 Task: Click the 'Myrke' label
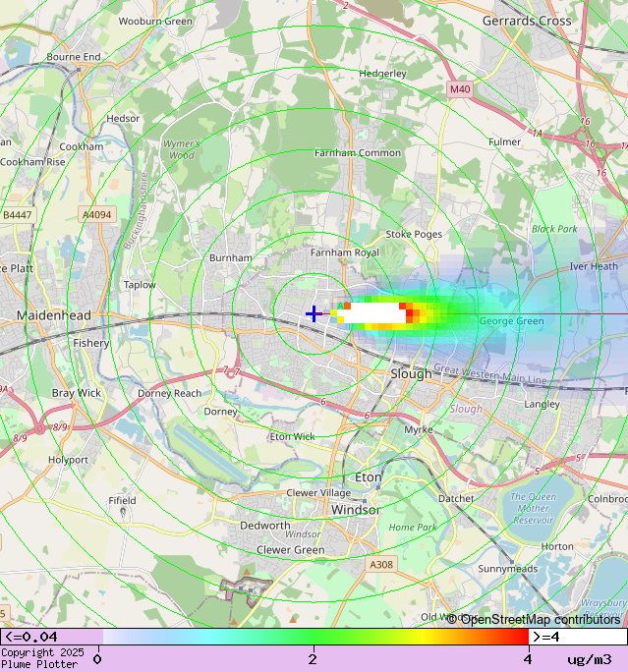419,430
